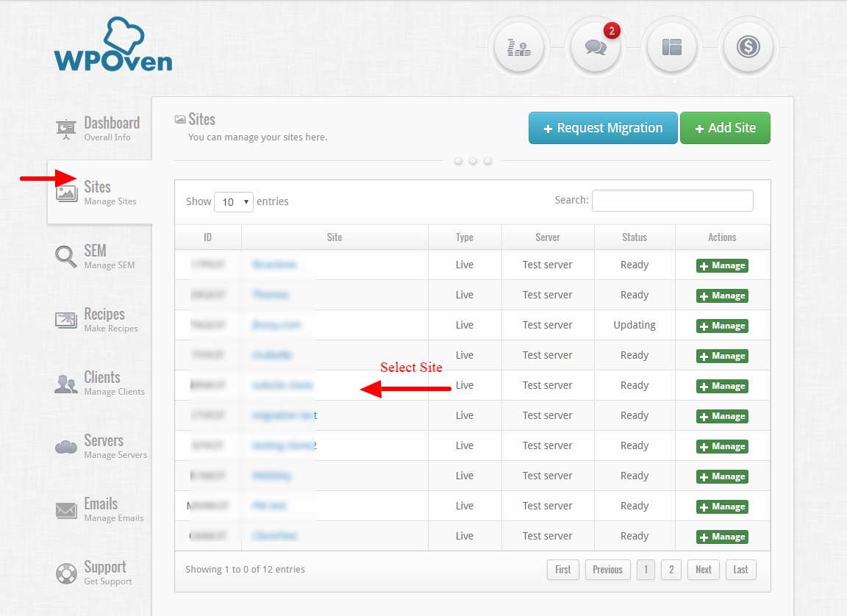Click Manage in the last table row
847x616 pixels.
[x=722, y=537]
